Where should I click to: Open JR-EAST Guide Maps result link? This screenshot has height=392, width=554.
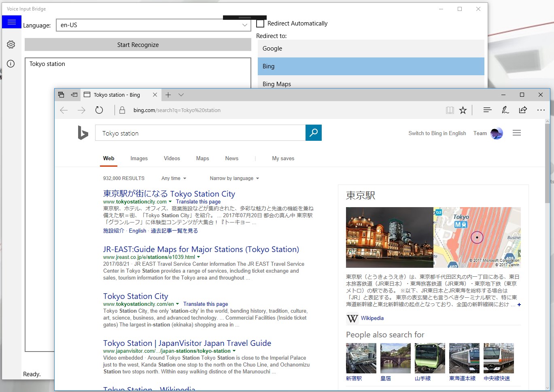click(x=201, y=249)
